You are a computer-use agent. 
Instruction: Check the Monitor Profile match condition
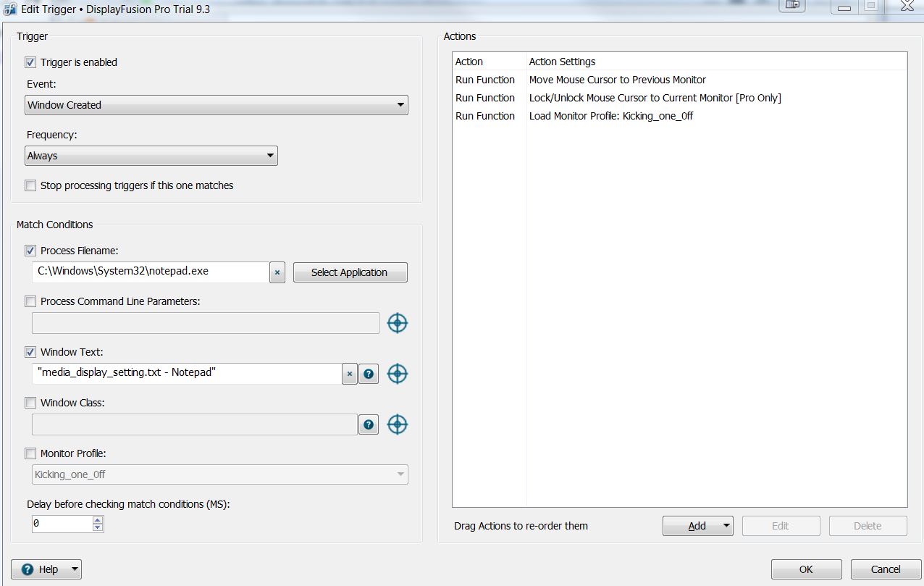[x=30, y=453]
